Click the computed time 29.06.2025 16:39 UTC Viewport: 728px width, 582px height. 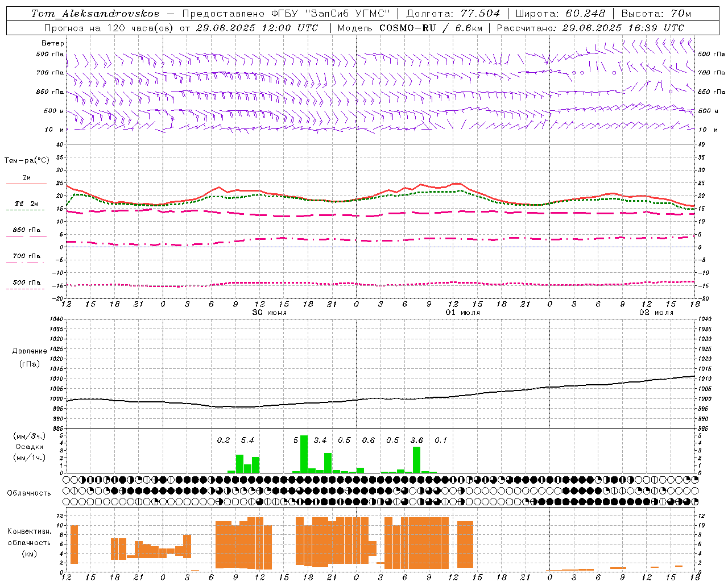pyautogui.click(x=623, y=28)
